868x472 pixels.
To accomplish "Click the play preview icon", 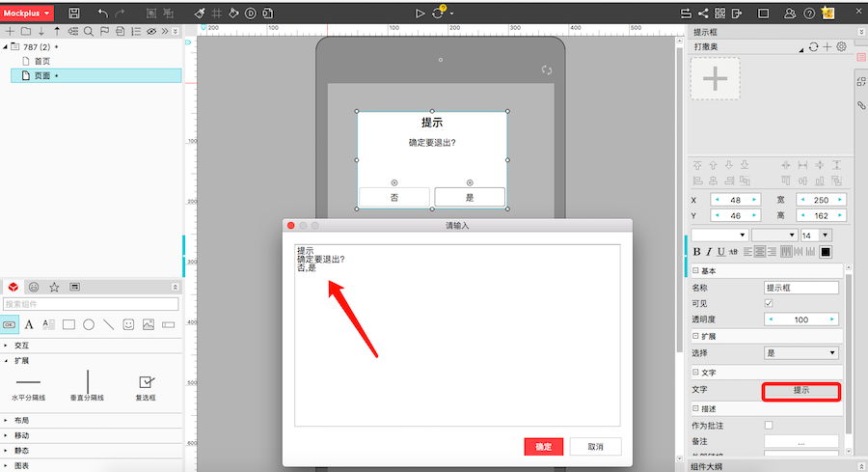I will pyautogui.click(x=420, y=14).
